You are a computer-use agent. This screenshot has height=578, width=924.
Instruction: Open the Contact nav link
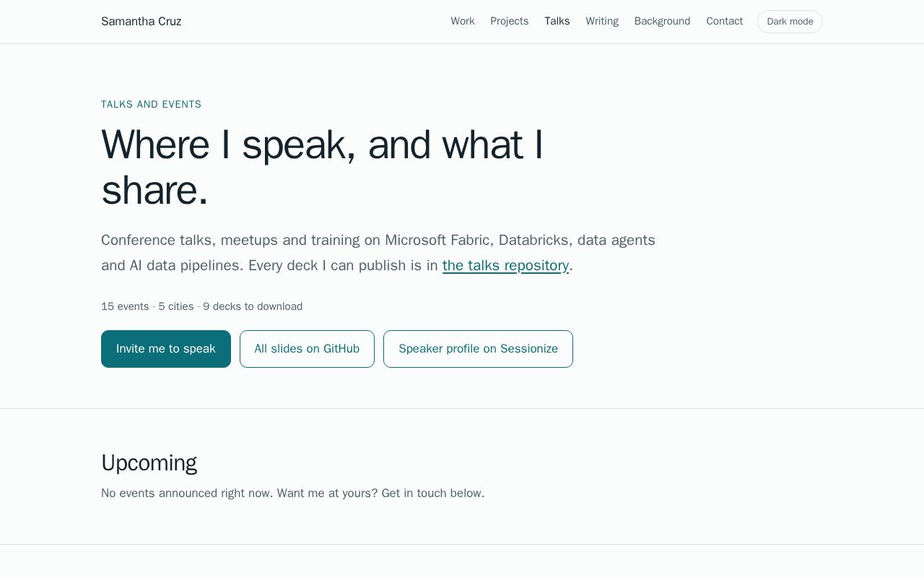point(725,22)
